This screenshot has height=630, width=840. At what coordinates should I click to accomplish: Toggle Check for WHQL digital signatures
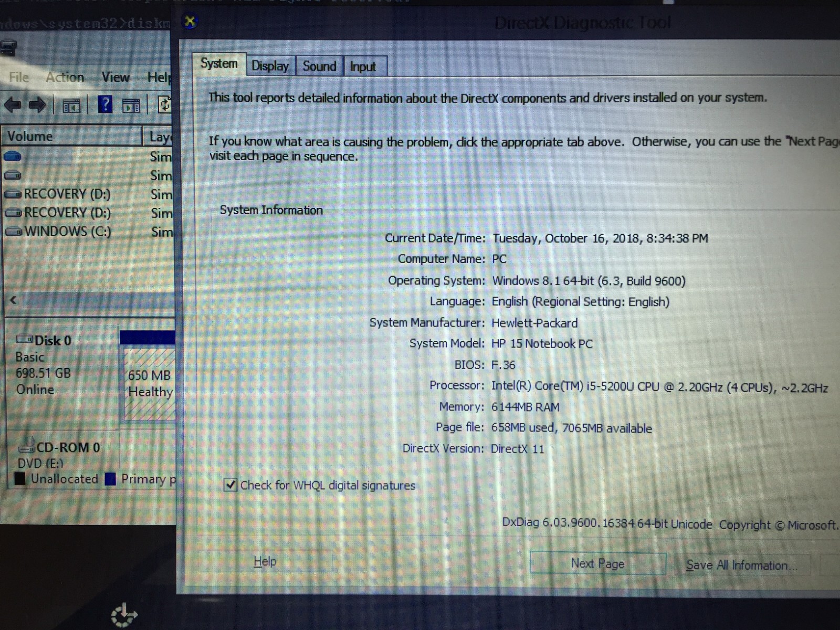pyautogui.click(x=230, y=485)
